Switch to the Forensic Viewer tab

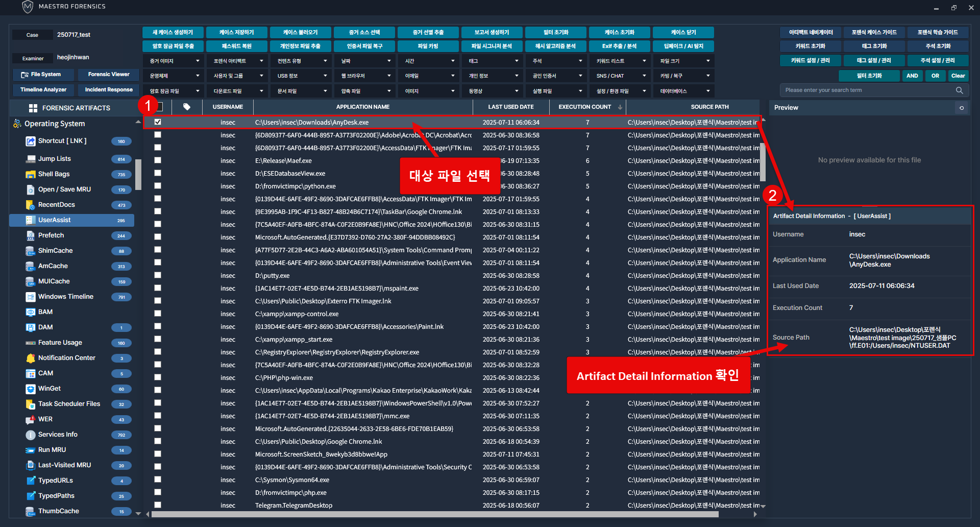[x=109, y=75]
